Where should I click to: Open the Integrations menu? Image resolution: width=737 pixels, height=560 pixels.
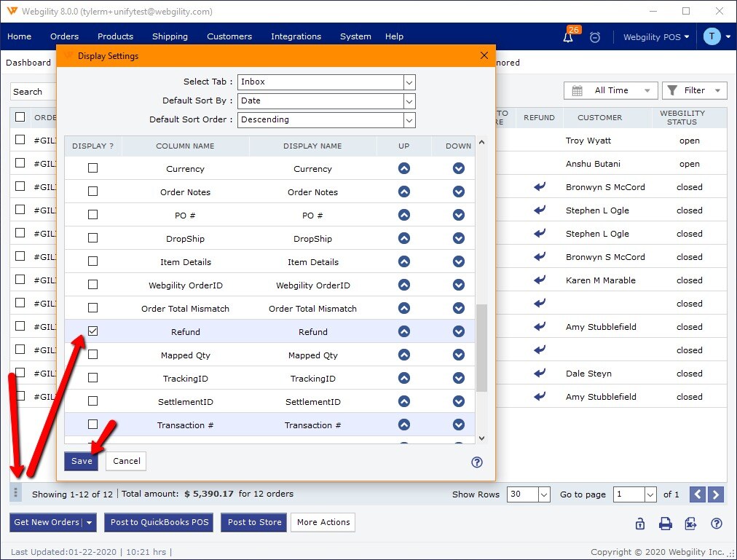[296, 36]
